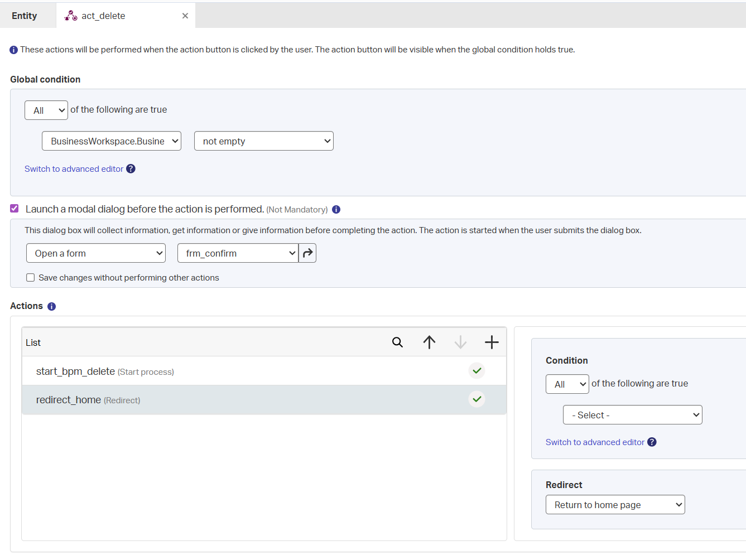The height and width of the screenshot is (560, 746).
Task: Click info icon next to Not Mandatory
Action: 336,210
